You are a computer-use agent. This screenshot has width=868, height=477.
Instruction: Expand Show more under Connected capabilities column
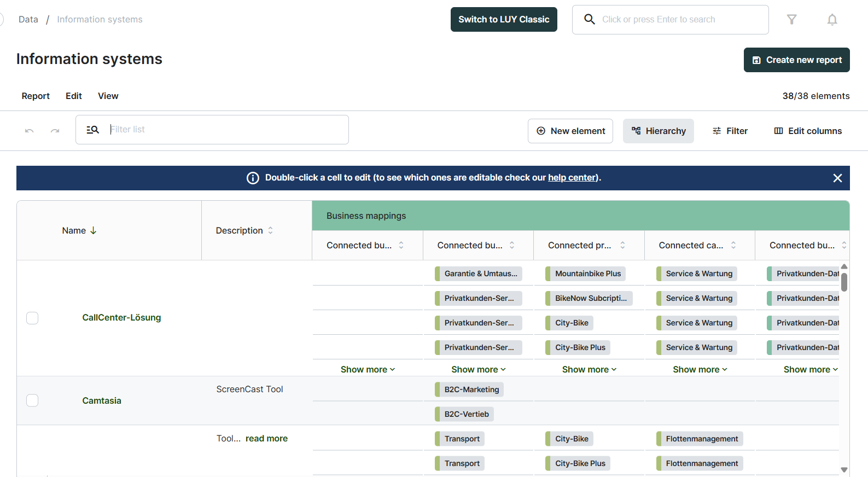click(700, 370)
